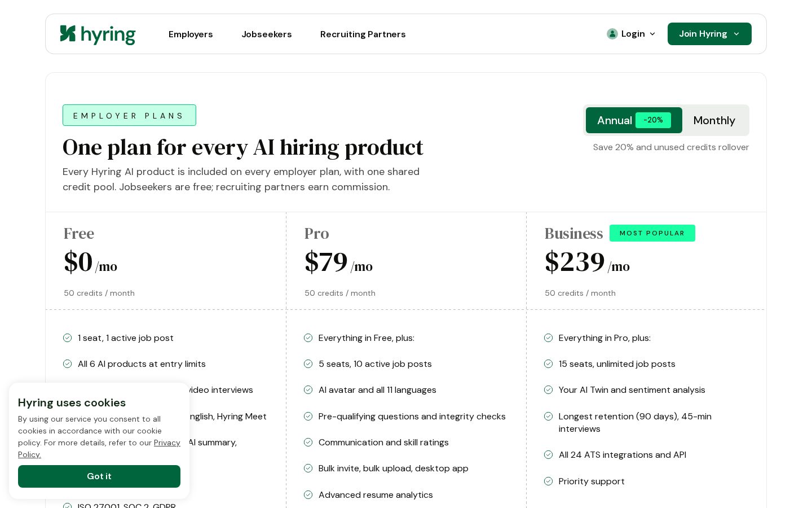Click the 'Free' plan title

pyautogui.click(x=79, y=233)
